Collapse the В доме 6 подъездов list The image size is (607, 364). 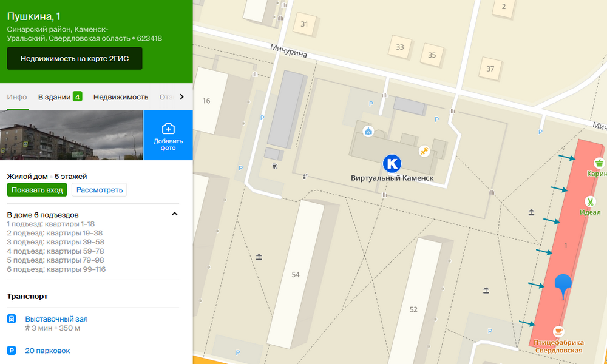(175, 214)
